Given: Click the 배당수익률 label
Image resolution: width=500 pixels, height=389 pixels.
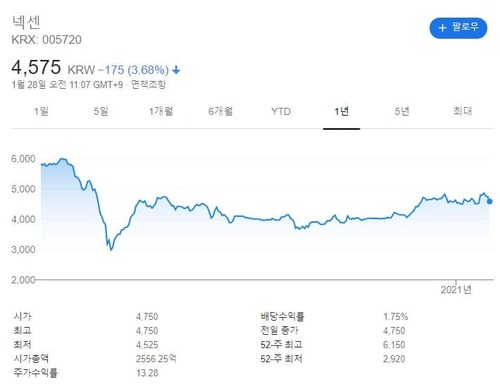Looking at the screenshot, I should coord(282,316).
